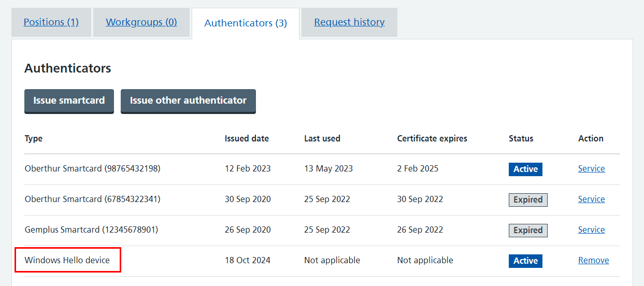Switch to the Workgroups (0) tab
The width and height of the screenshot is (644, 286).
pyautogui.click(x=141, y=22)
